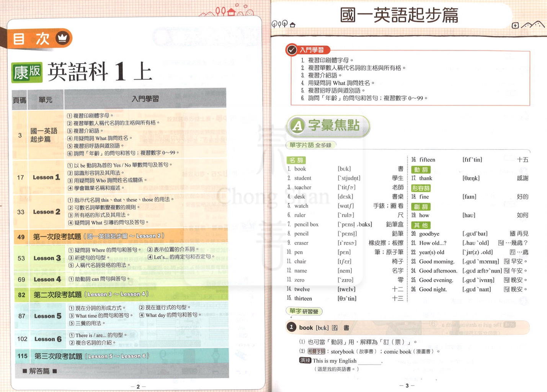Image resolution: width=547 pixels, height=392 pixels.
Task: Click the word student in the vocabulary list
Action: [303, 178]
